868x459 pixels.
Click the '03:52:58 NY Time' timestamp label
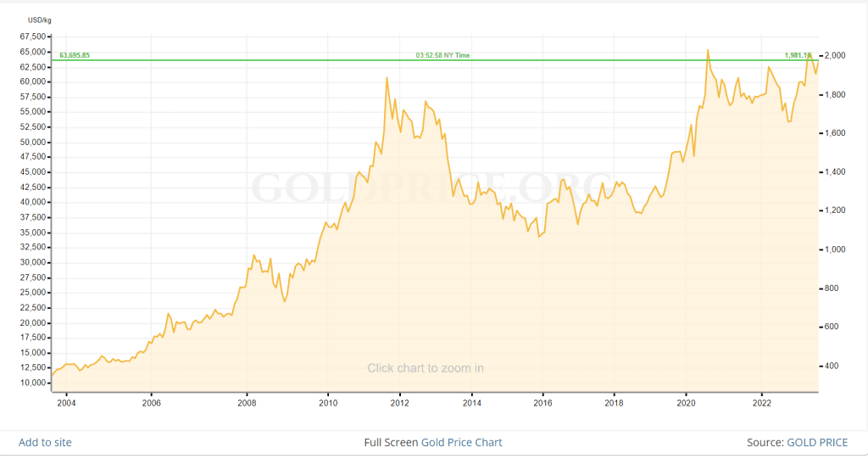tap(442, 55)
